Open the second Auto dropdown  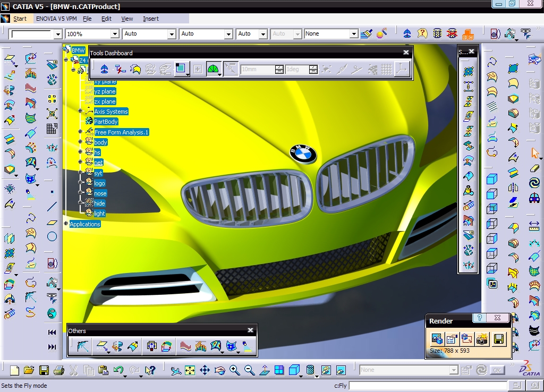228,33
